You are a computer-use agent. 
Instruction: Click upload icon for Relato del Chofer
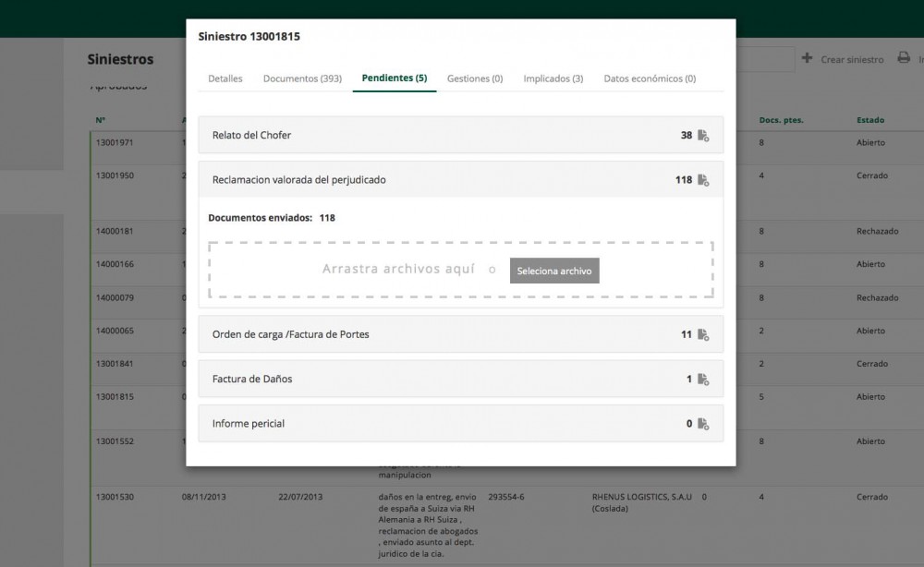703,136
